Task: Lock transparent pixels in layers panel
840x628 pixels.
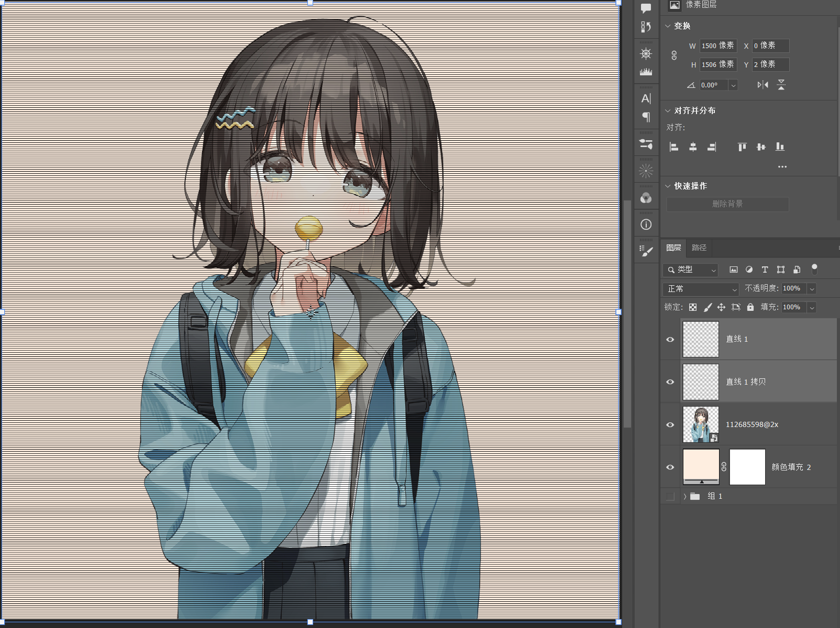Action: [693, 307]
